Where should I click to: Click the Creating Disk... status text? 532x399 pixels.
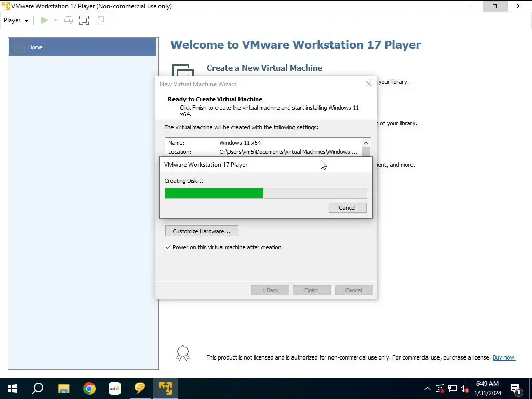pyautogui.click(x=183, y=181)
